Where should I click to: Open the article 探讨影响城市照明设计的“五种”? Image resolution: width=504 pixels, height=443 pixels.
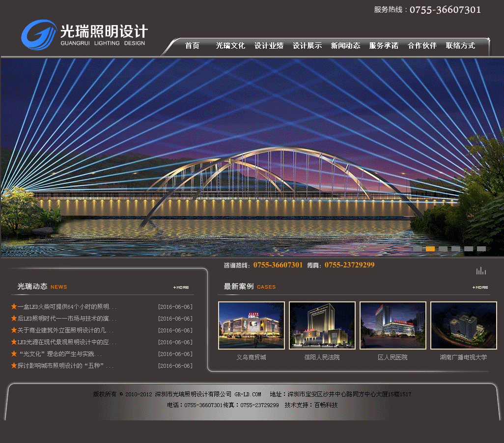tap(65, 366)
